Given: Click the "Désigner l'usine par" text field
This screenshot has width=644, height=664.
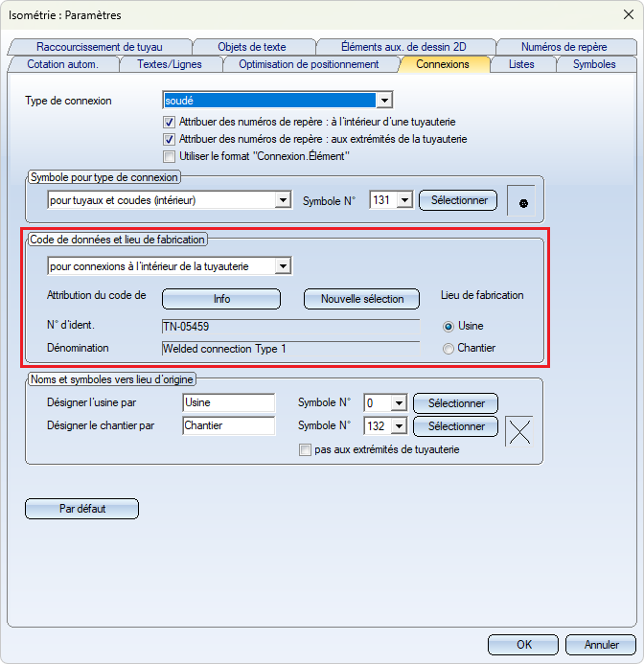Looking at the screenshot, I should coord(229,402).
